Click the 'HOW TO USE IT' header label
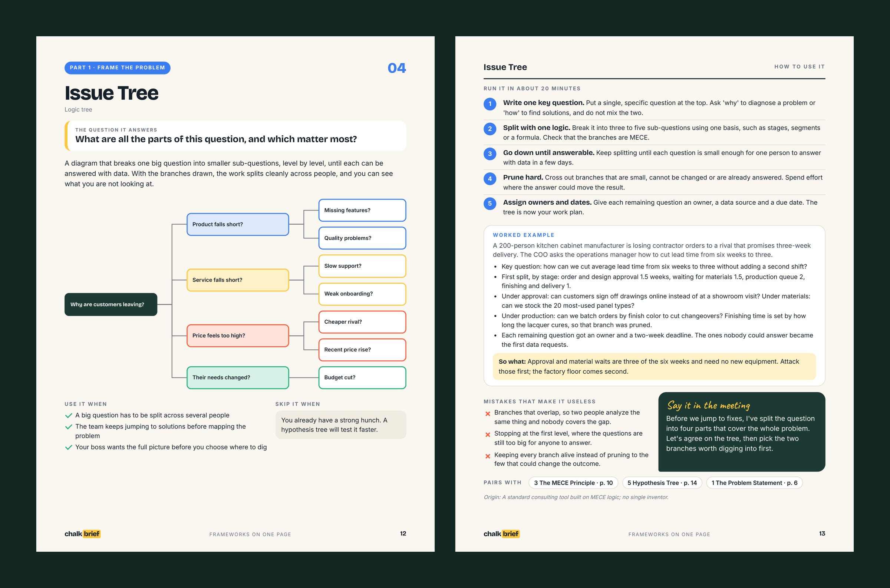The image size is (890, 588). pyautogui.click(x=800, y=67)
